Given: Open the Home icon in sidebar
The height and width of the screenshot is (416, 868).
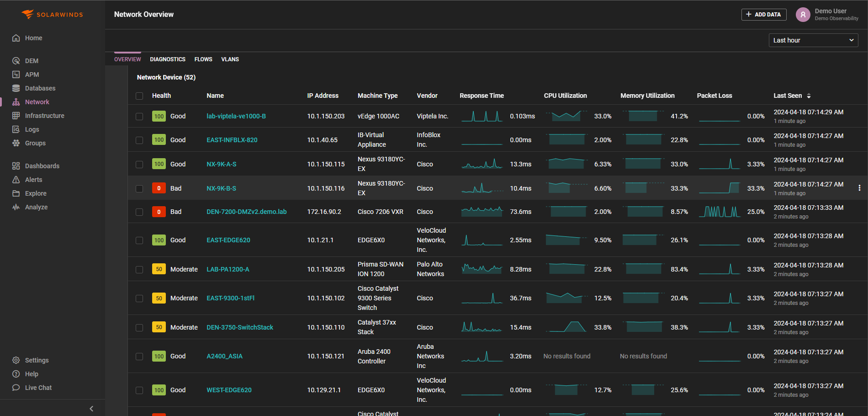Looking at the screenshot, I should click(16, 38).
